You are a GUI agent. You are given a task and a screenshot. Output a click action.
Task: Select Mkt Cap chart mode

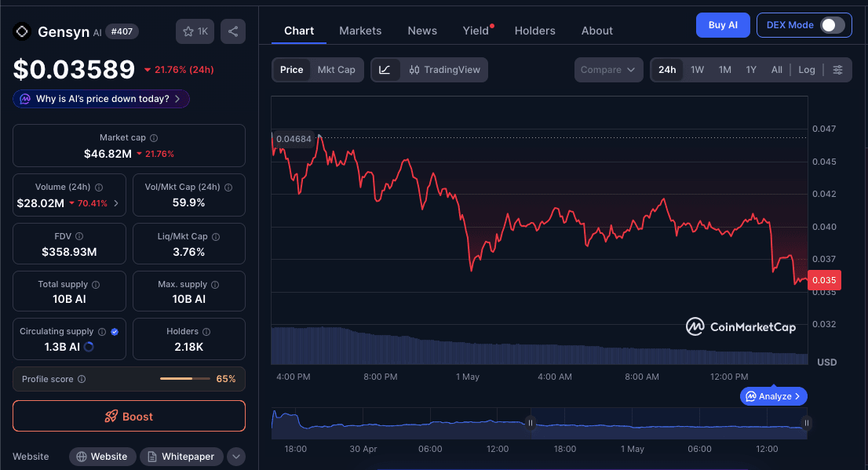[x=336, y=70]
